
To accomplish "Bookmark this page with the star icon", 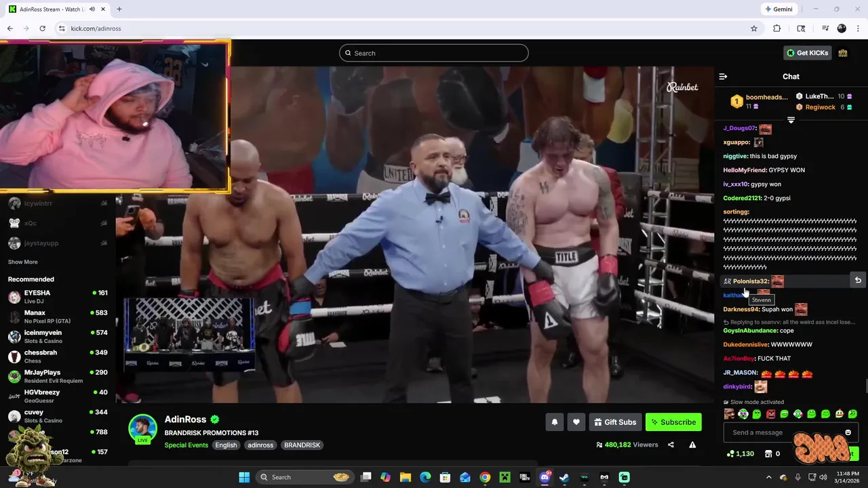I will point(753,28).
